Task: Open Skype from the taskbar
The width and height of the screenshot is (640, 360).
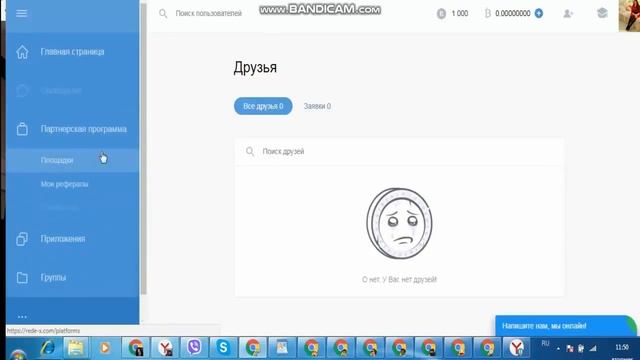Action: tap(223, 347)
